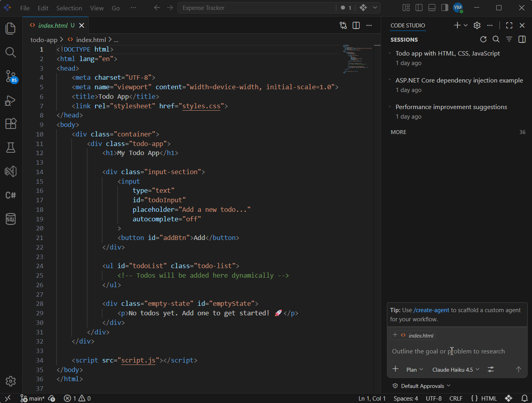Screen dimensions: 532x403
Task: Maximize the Code Studio panel
Action: tap(509, 25)
